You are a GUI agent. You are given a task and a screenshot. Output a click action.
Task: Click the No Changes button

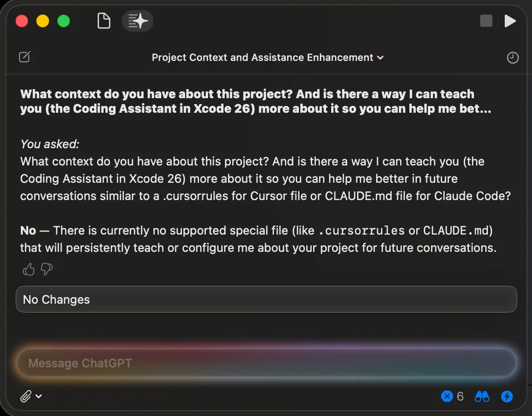[x=266, y=299]
